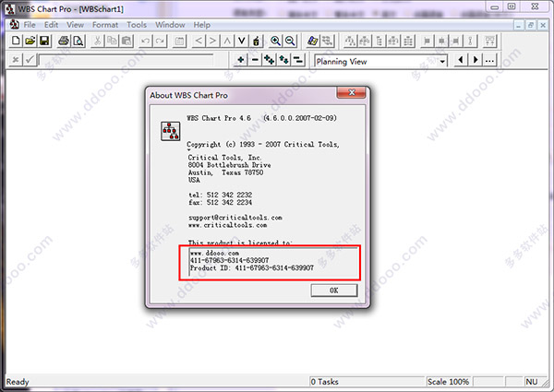Click the Copy toolbar icon
This screenshot has width=554, height=392.
(112, 41)
